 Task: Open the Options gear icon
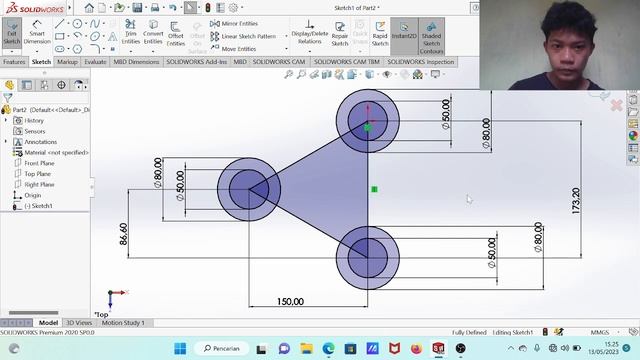233,7
